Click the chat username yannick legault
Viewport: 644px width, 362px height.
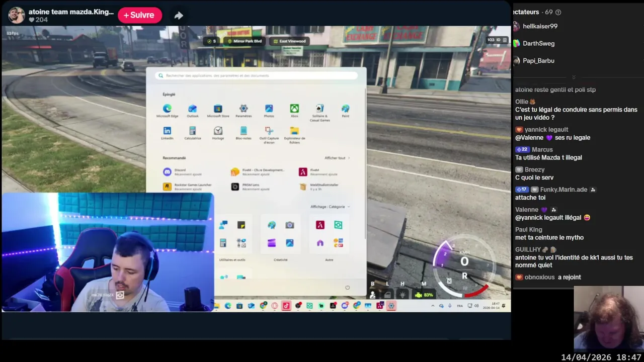(x=546, y=129)
